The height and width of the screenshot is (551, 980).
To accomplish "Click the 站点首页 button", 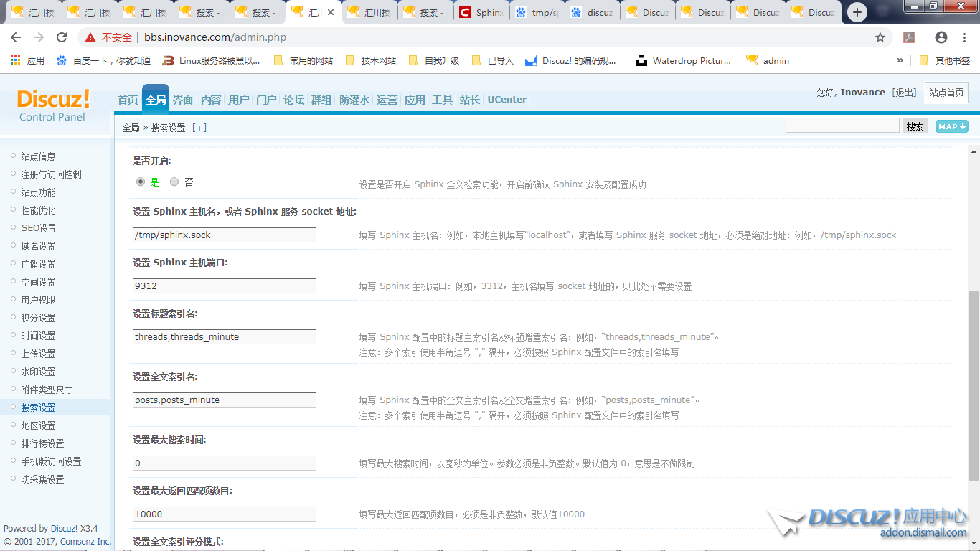I will coord(946,93).
